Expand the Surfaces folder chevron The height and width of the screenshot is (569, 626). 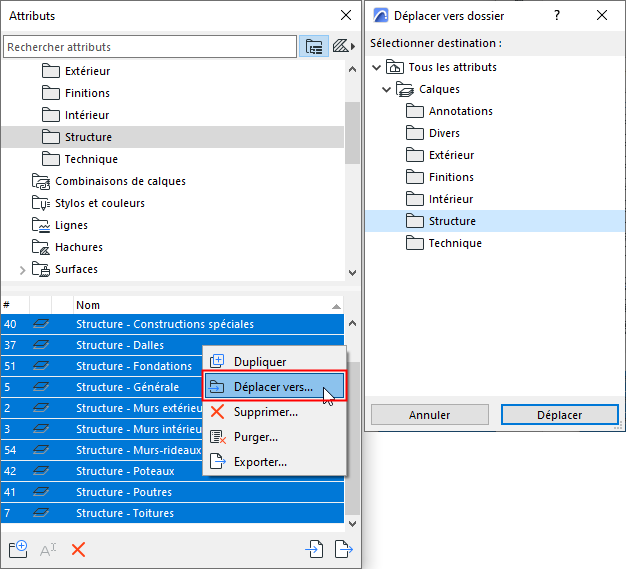[22, 270]
